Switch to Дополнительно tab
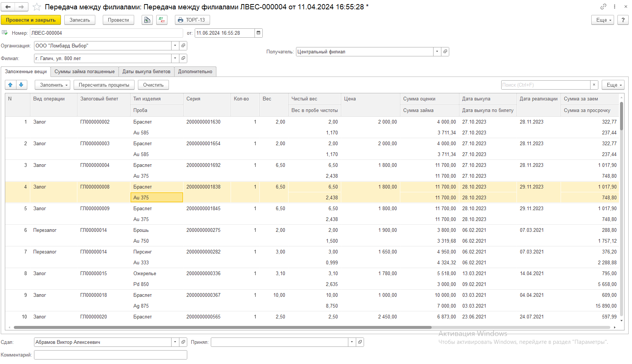The image size is (632, 364). (x=195, y=71)
